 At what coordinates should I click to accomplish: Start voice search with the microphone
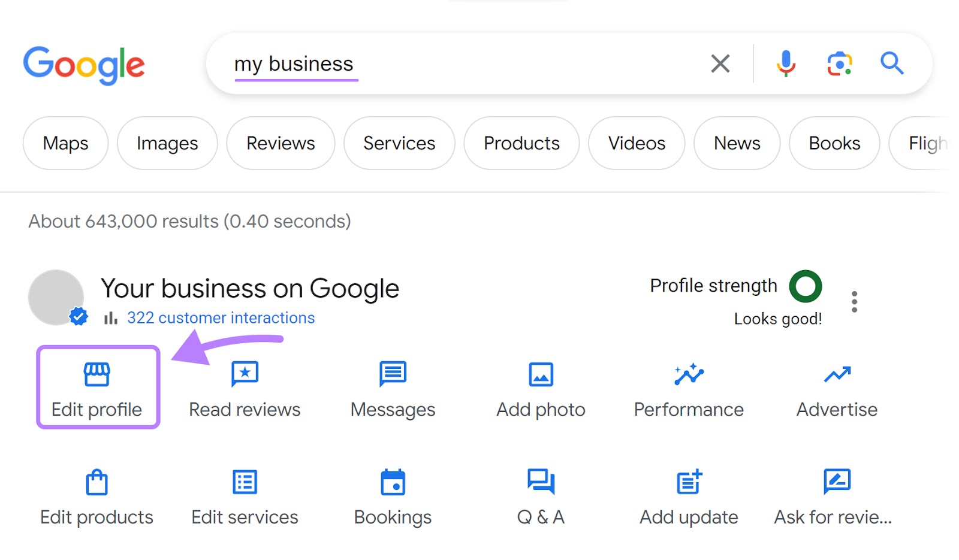coord(785,63)
